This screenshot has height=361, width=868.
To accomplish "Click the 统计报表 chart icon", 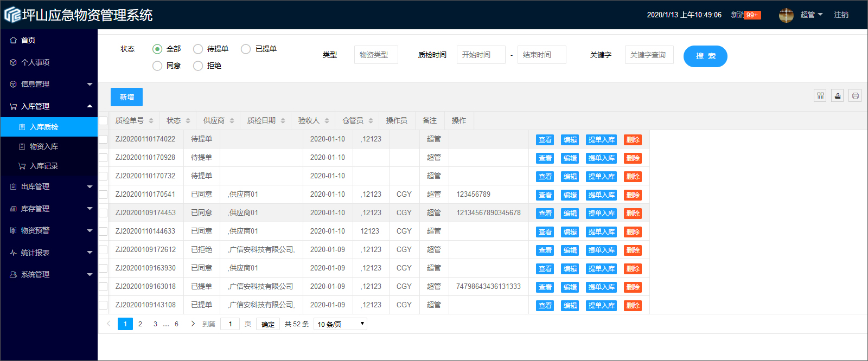I will tap(13, 253).
